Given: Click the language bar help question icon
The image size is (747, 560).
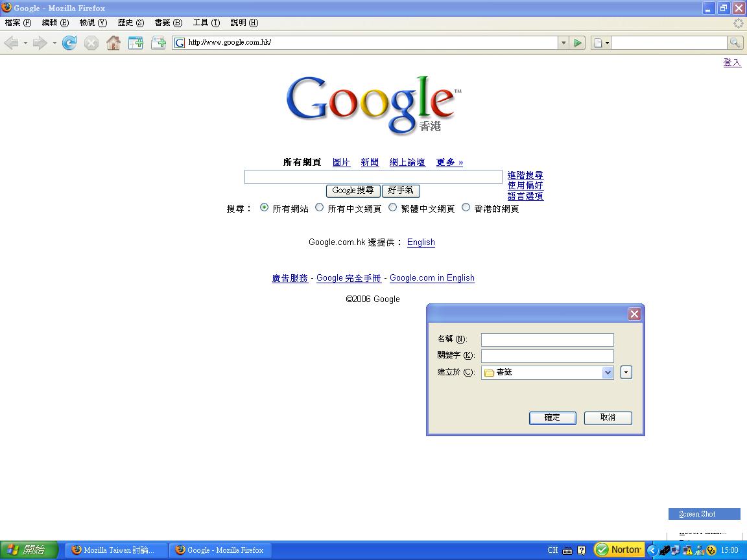Looking at the screenshot, I should pos(581,550).
